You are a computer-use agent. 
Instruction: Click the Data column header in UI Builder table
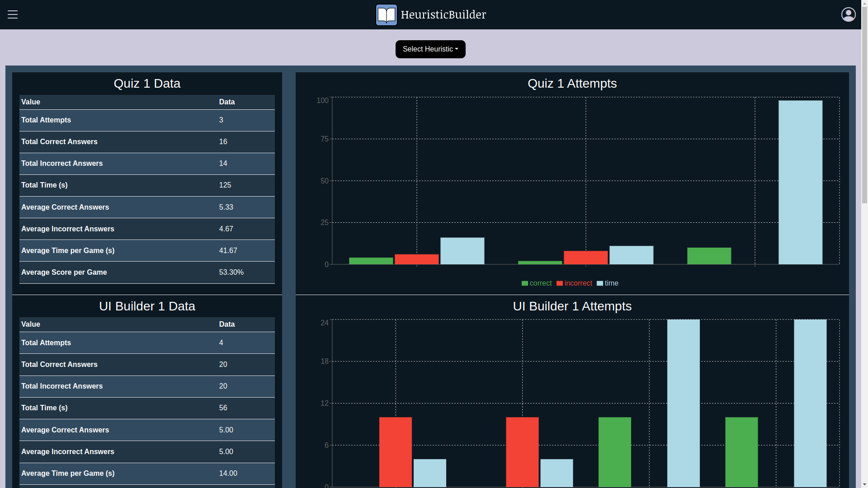click(227, 324)
